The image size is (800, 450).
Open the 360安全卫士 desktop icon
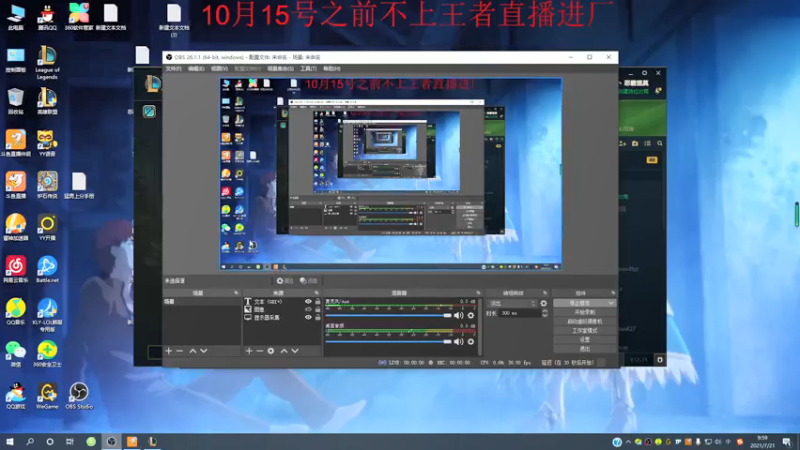pyautogui.click(x=47, y=354)
